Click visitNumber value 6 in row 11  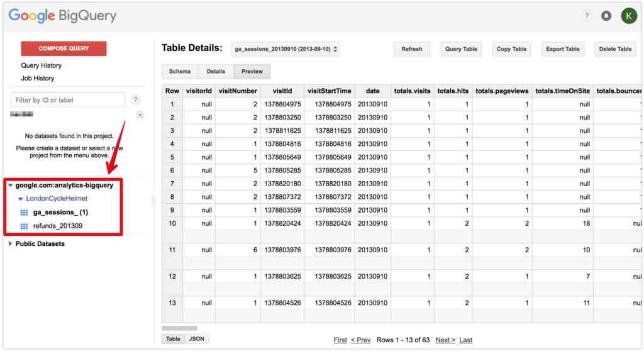coord(255,250)
